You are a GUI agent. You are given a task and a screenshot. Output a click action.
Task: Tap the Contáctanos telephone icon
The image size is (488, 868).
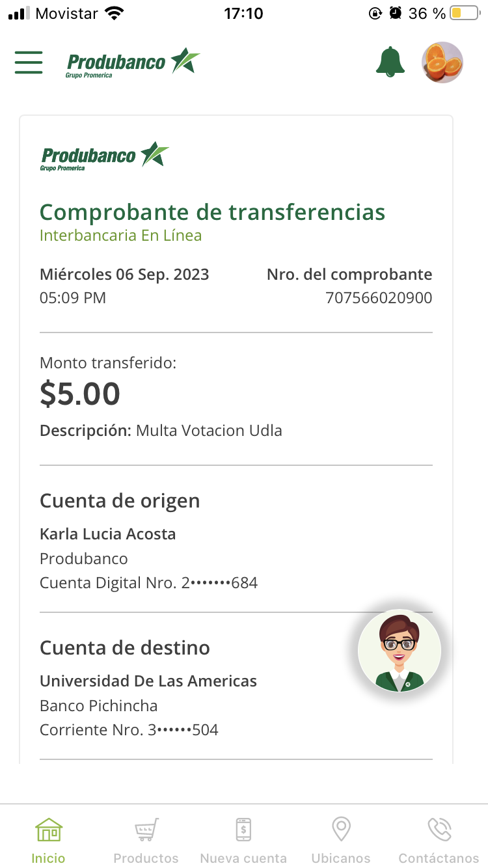click(439, 830)
